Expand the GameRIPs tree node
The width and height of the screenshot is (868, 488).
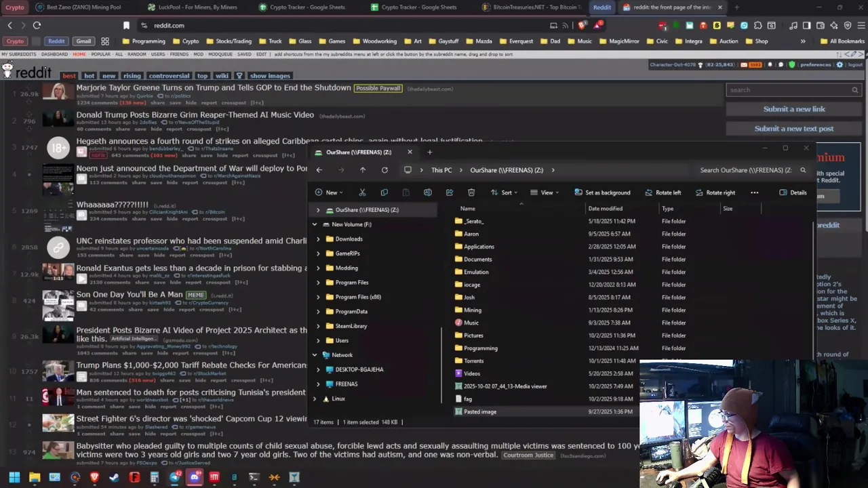pos(318,253)
